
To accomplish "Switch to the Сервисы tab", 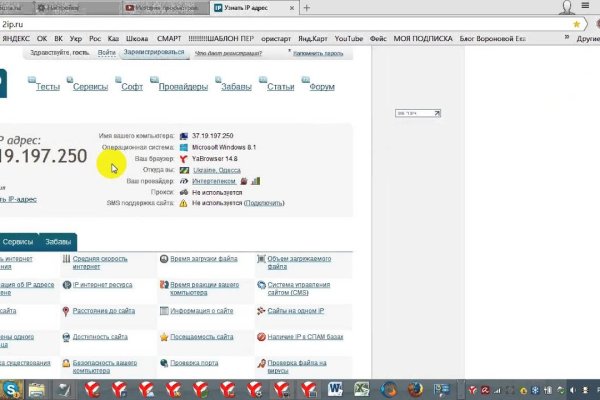I will pyautogui.click(x=17, y=242).
